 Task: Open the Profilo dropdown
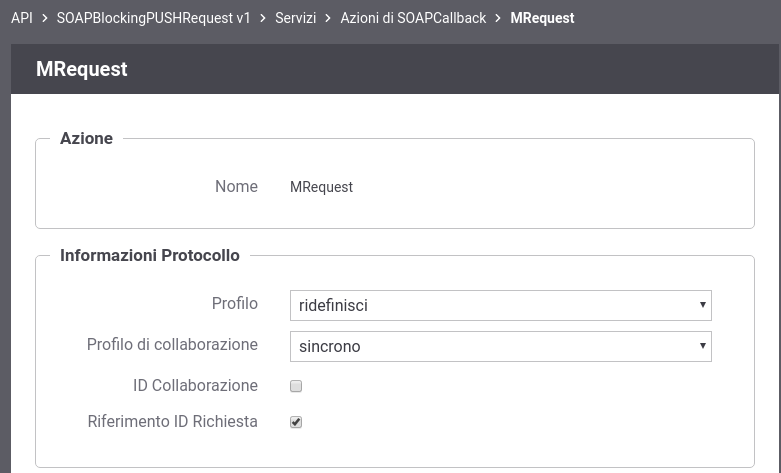501,305
